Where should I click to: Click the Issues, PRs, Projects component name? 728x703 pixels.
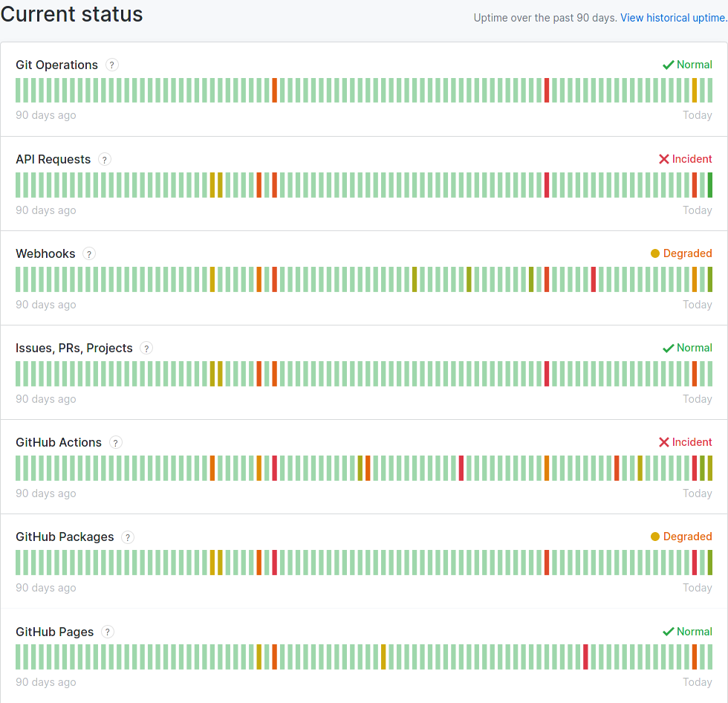(x=74, y=349)
